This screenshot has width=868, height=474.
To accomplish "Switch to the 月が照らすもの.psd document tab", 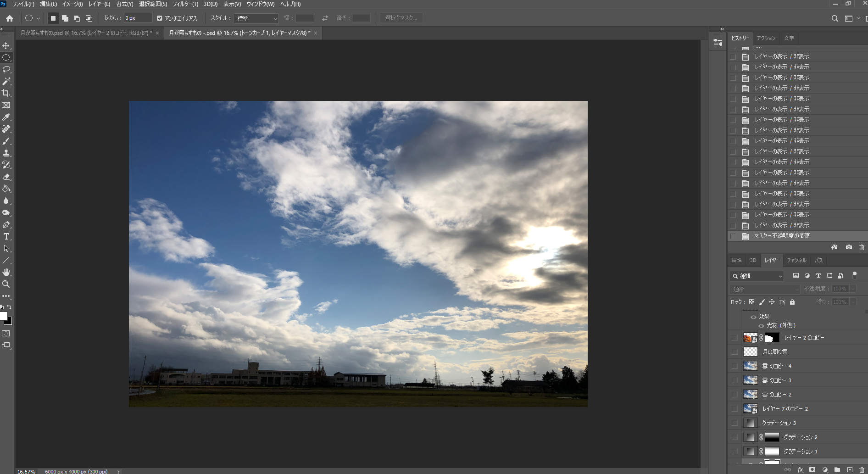I will (90, 33).
